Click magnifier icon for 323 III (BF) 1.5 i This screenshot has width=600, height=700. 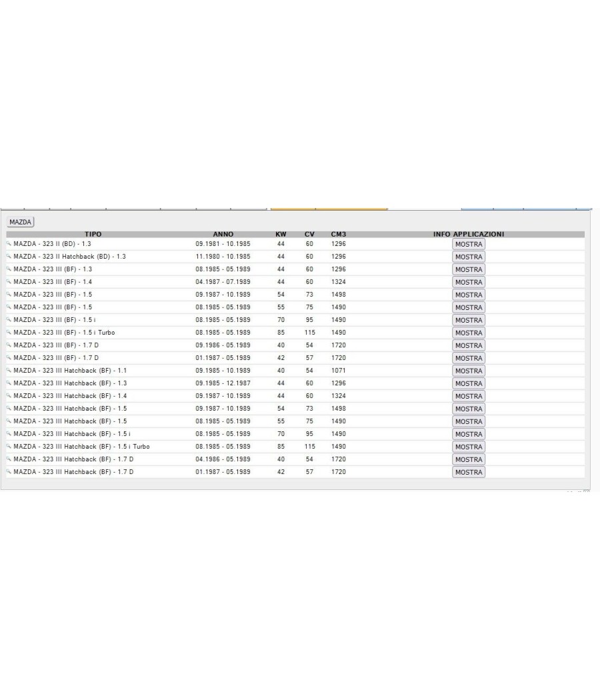(9, 319)
